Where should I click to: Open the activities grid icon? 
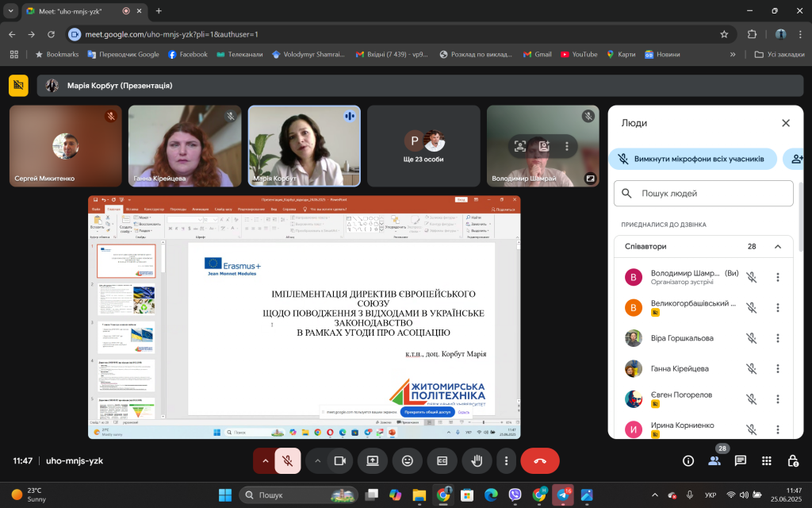coord(767,461)
